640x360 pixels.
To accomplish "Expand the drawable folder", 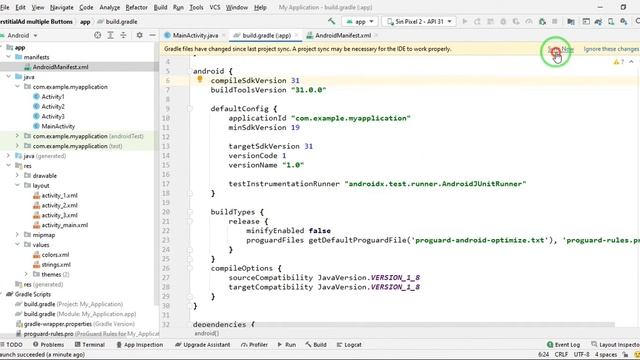I will (x=17, y=175).
